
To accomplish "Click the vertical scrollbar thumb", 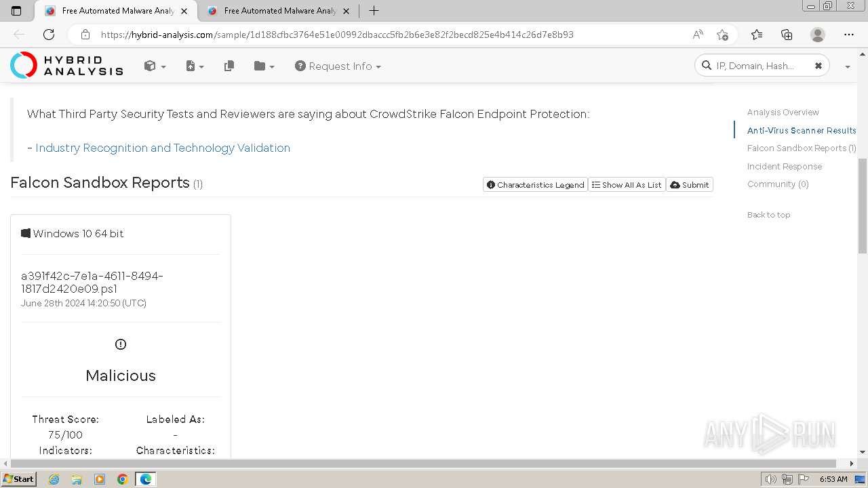I will [863, 205].
